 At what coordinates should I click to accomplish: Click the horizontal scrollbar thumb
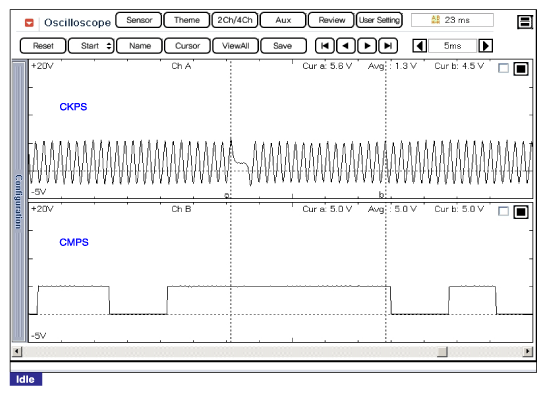[442, 351]
